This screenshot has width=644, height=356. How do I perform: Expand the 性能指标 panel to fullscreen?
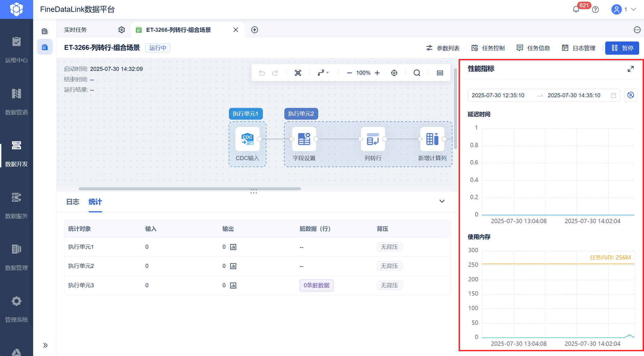630,69
